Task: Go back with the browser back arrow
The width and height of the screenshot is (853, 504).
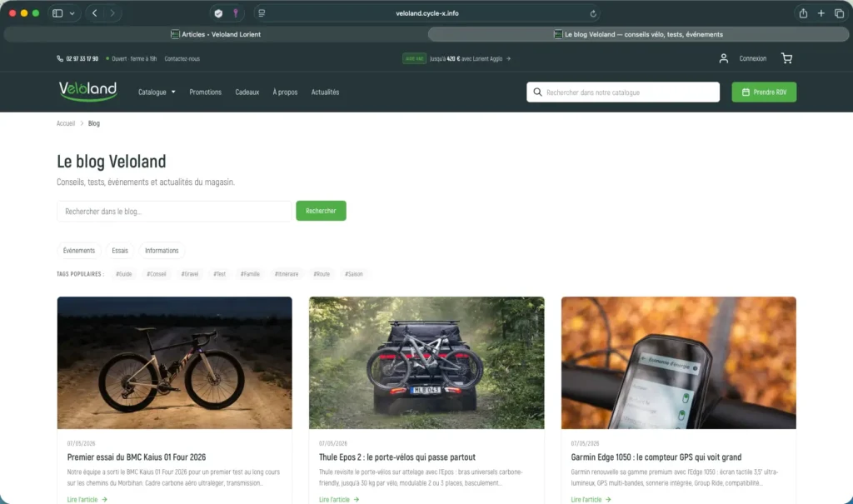Action: pos(95,13)
